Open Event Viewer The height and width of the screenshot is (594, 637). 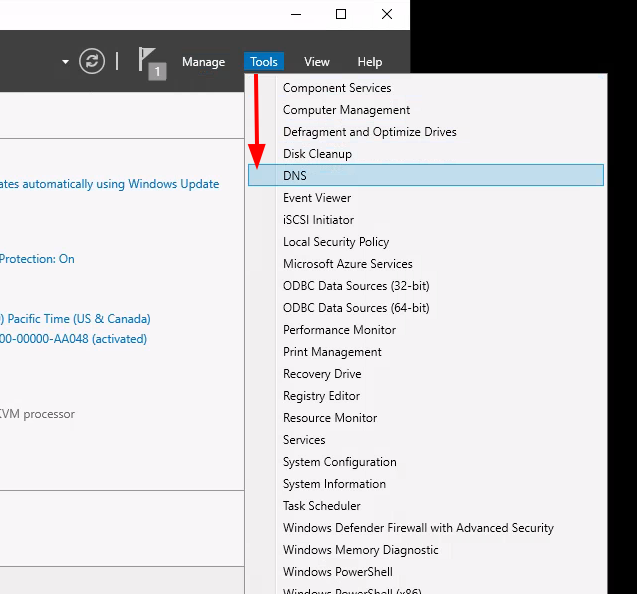[426, 197]
